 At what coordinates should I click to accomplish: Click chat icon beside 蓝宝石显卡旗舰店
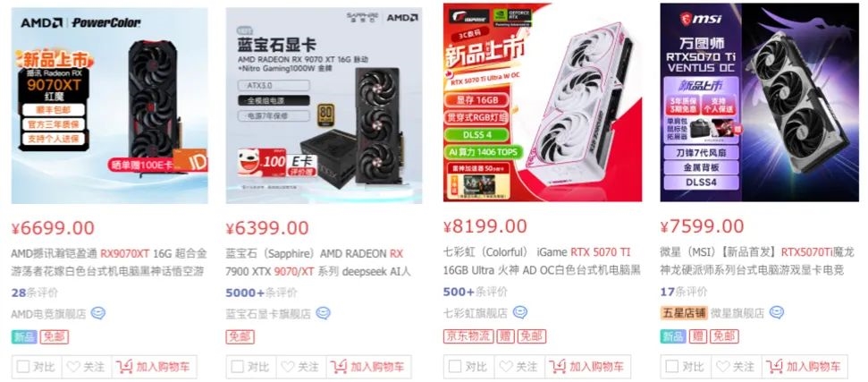pyautogui.click(x=324, y=313)
